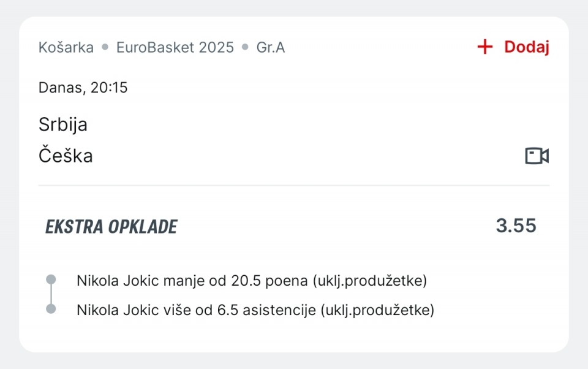588x369 pixels.
Task: Click the Jokic under 20.5 points selection
Action: (252, 280)
